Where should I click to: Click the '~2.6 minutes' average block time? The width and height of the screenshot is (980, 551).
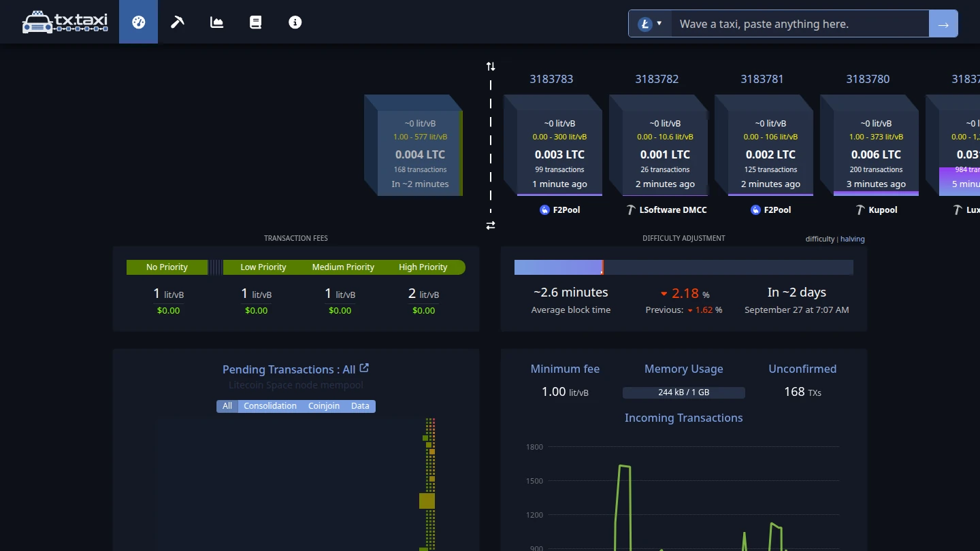pyautogui.click(x=571, y=293)
